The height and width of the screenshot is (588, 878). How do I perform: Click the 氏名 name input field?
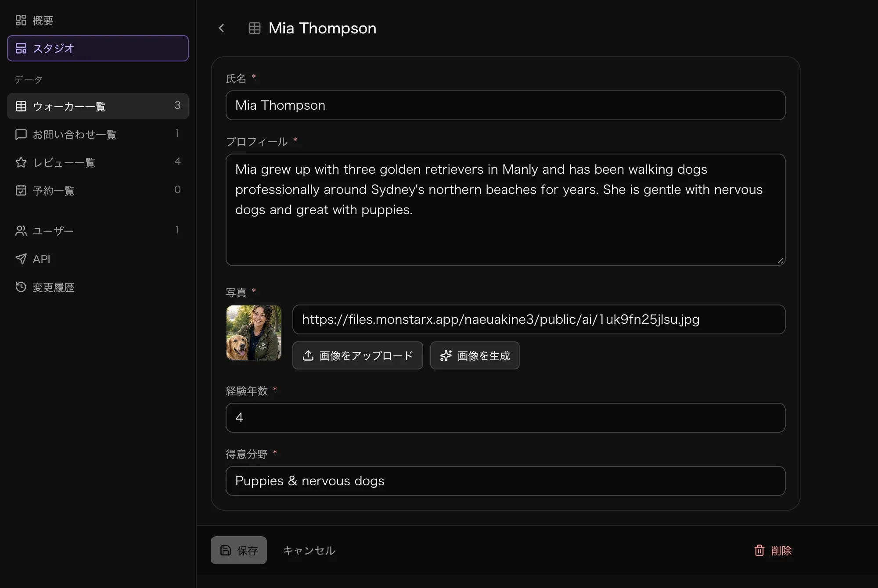(x=505, y=105)
